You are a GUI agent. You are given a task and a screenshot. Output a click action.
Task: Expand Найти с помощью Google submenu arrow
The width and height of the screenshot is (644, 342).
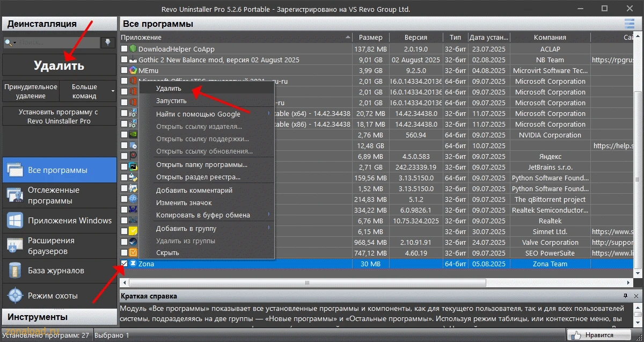[x=268, y=114]
